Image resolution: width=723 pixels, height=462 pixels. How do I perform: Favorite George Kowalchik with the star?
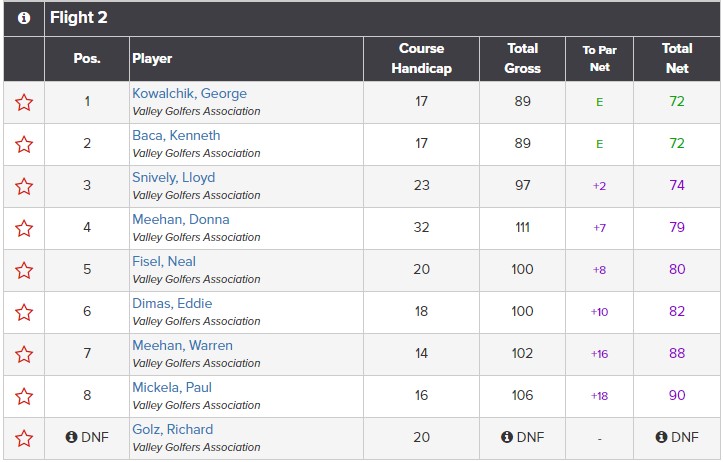click(x=24, y=102)
